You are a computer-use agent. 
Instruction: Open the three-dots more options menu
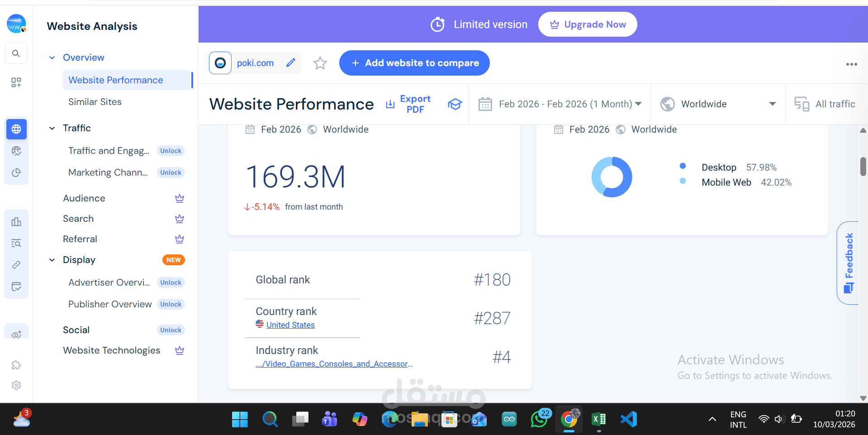click(x=852, y=64)
